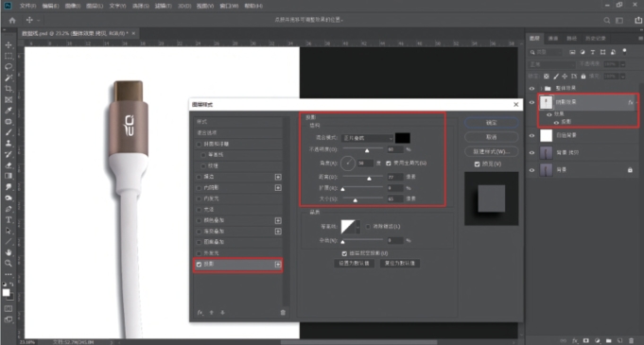Expand the group folder layer arrow
The image size is (644, 345).
[x=541, y=88]
